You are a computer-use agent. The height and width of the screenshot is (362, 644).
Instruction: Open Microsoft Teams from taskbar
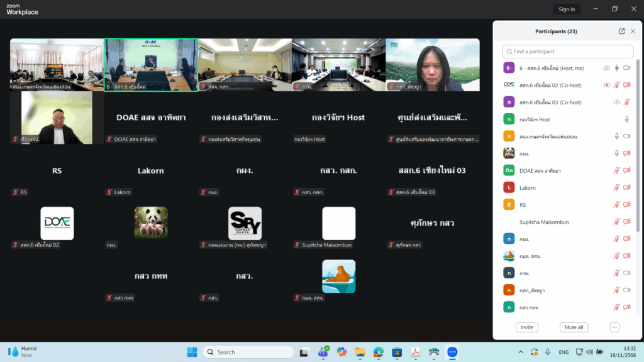click(325, 352)
